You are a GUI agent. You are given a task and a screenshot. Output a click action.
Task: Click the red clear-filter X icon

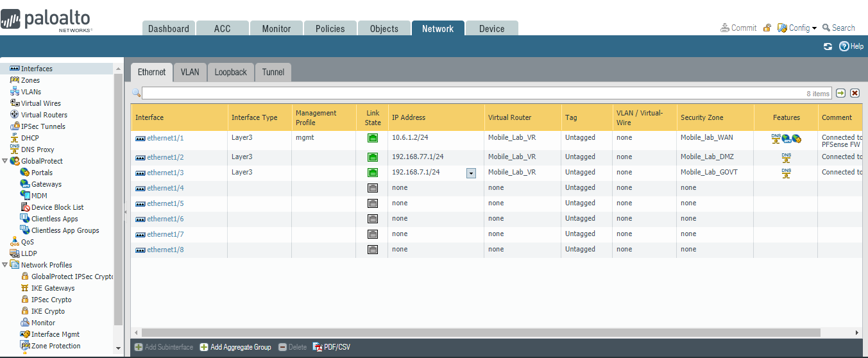pyautogui.click(x=855, y=94)
